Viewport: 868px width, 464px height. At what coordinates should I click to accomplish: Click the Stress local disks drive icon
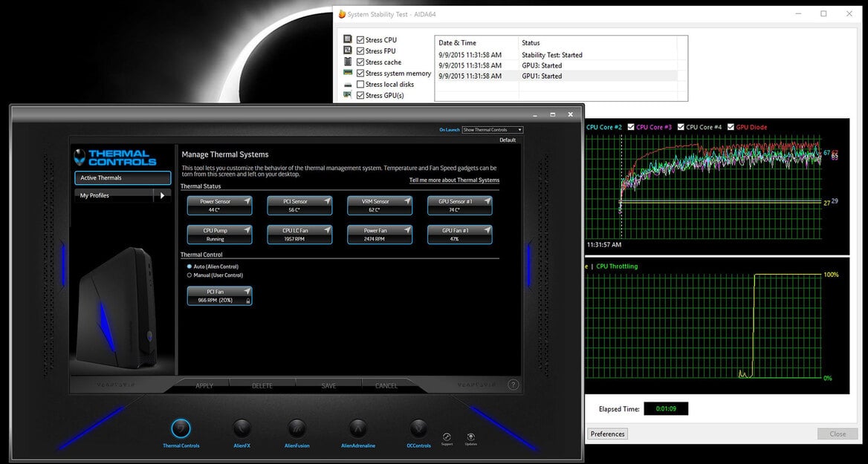(x=348, y=84)
